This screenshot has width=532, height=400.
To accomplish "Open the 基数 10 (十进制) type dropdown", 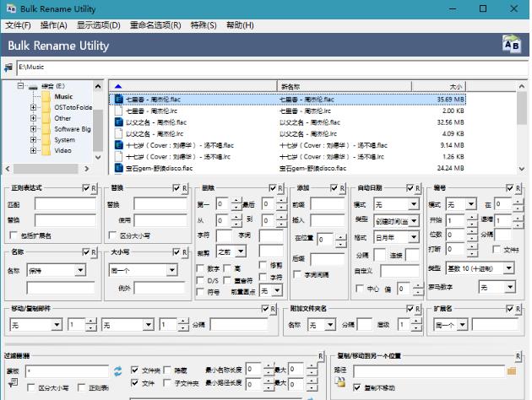I will pyautogui.click(x=480, y=268).
